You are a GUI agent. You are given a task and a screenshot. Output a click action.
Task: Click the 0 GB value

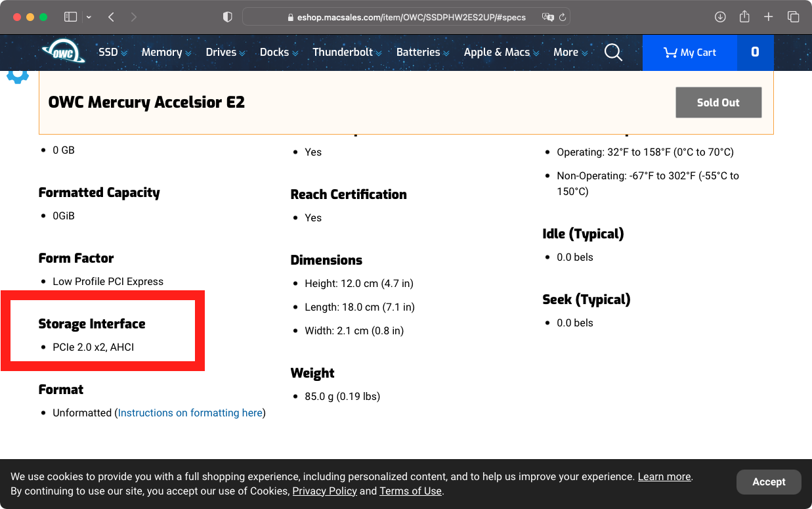64,150
